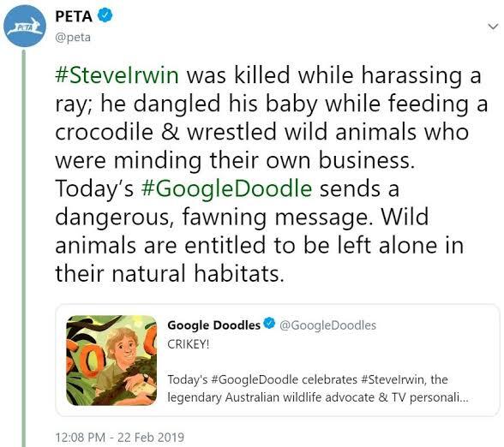Click the Google Doodles verified badge

tap(269, 324)
